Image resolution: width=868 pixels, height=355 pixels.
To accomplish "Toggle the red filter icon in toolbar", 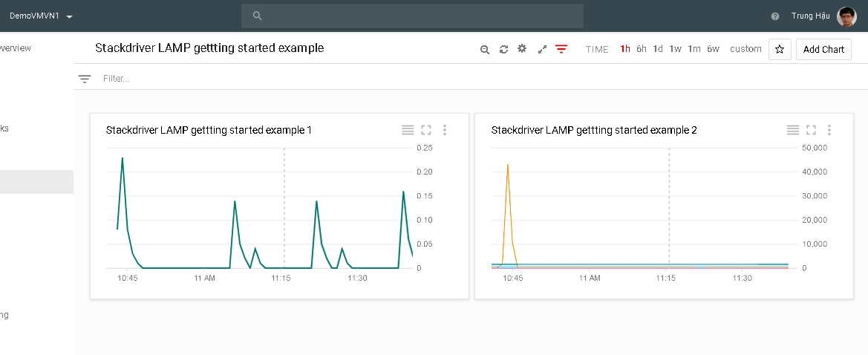I will point(561,49).
